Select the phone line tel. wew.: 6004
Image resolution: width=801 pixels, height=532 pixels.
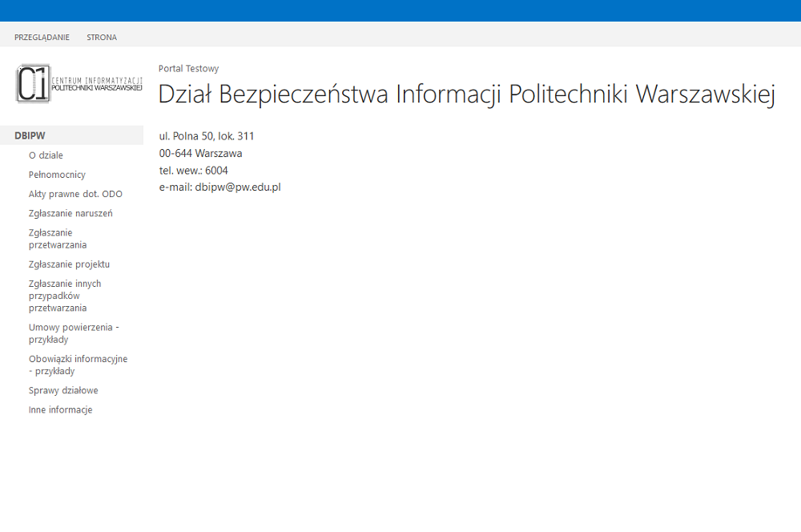pos(194,170)
